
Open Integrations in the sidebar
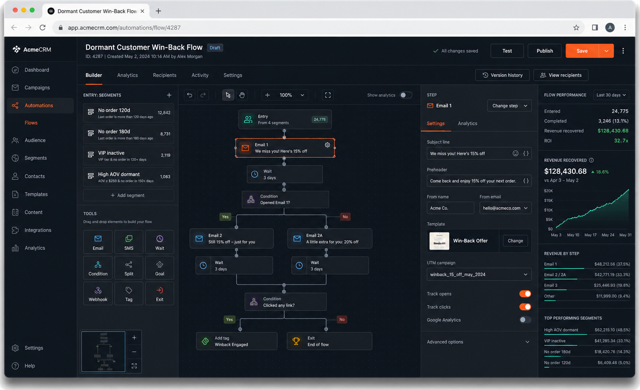point(37,230)
